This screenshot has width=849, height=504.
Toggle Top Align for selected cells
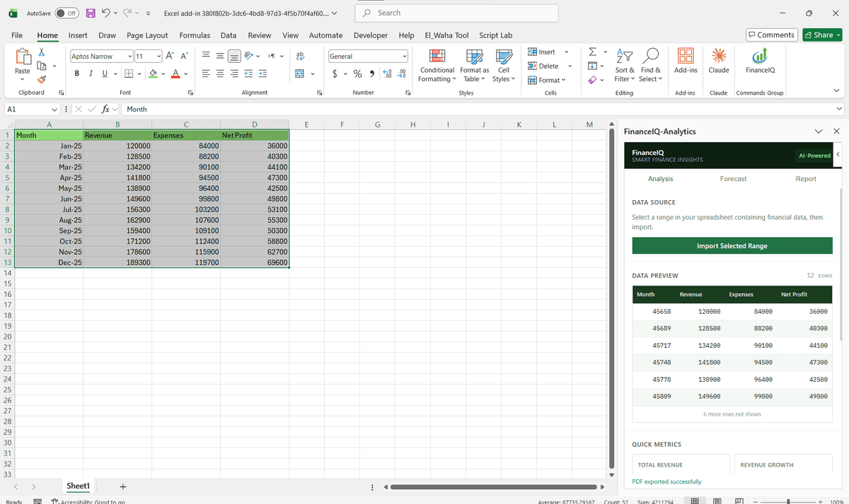coord(205,56)
